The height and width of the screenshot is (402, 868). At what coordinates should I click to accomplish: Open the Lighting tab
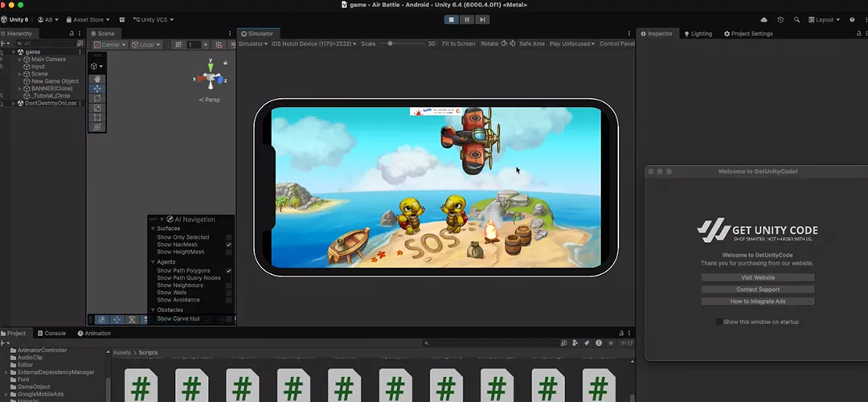point(698,34)
